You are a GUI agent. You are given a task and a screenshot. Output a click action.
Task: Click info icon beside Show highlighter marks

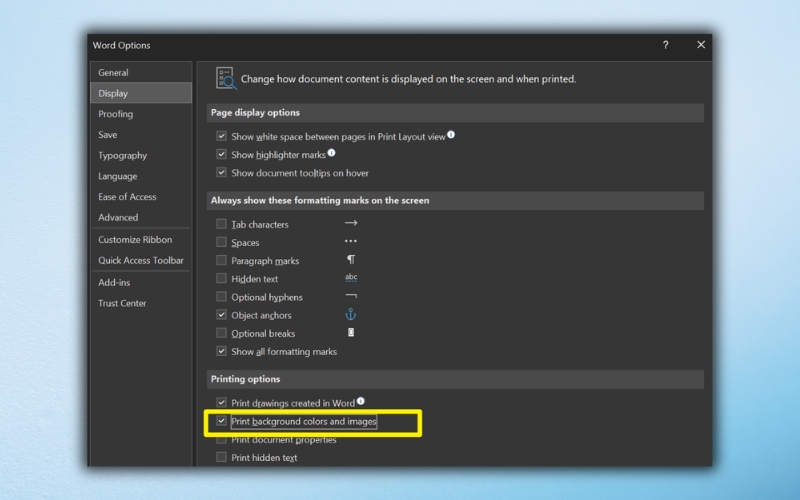coord(331,153)
